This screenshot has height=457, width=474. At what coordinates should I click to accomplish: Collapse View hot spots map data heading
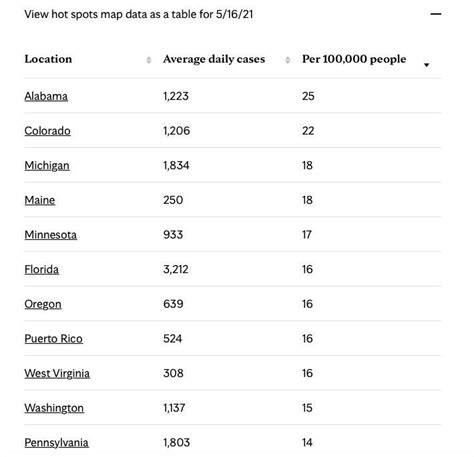tap(139, 14)
